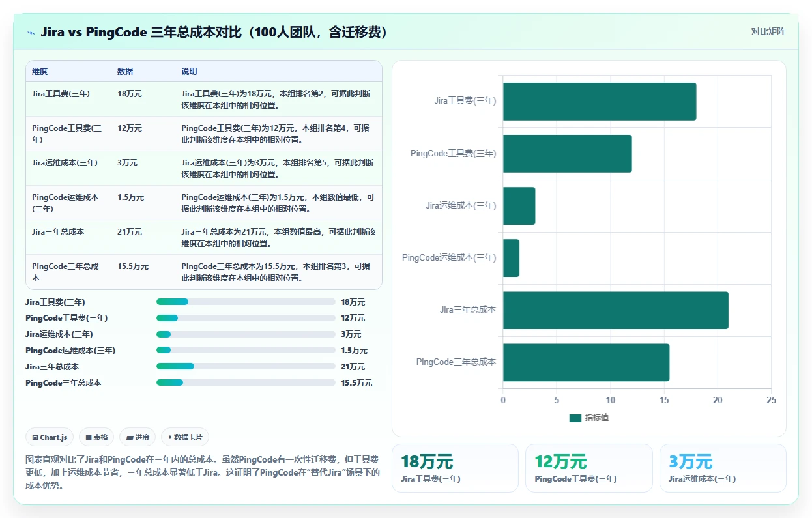812x518 pixels.
Task: Click the Jira工具费(三年) chart axis label
Action: [x=465, y=101]
